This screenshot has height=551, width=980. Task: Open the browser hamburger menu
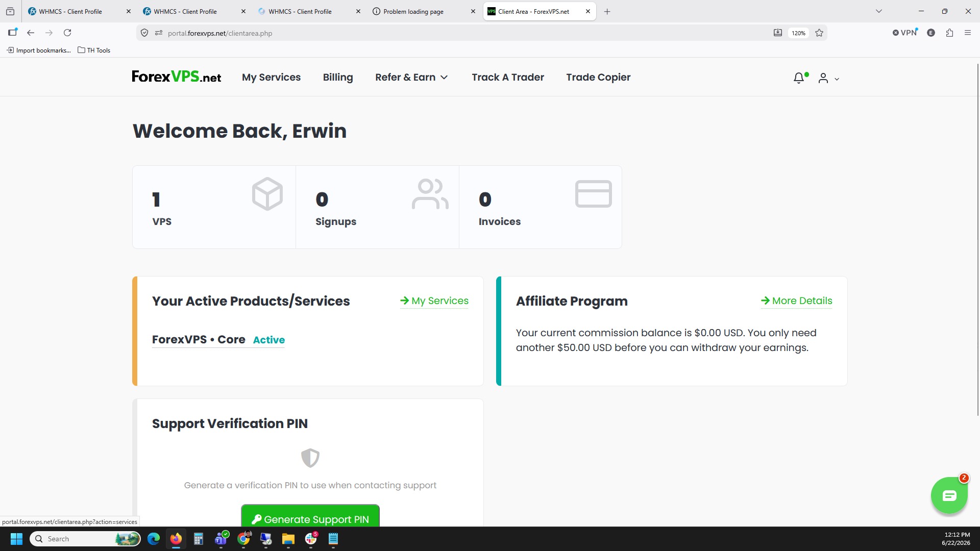(968, 33)
